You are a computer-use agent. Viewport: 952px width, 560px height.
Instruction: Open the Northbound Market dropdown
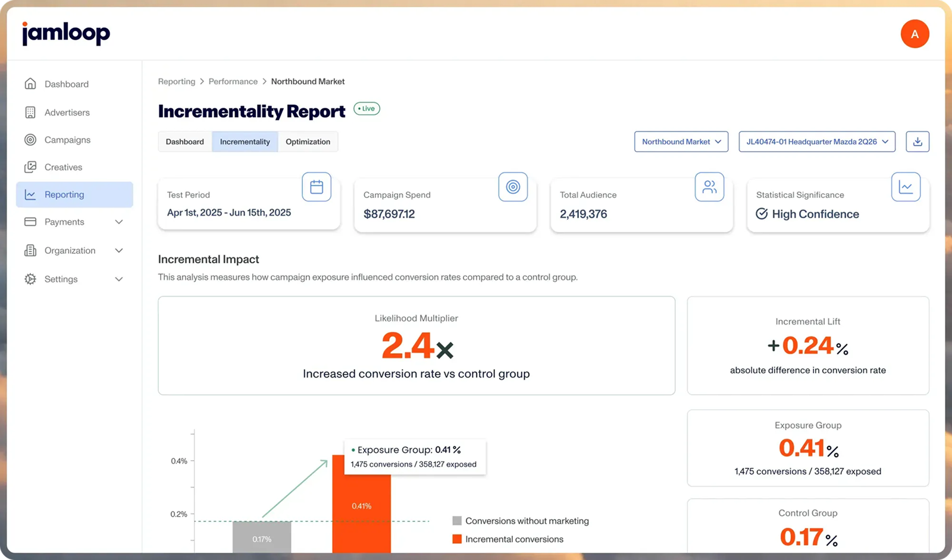[x=681, y=141]
